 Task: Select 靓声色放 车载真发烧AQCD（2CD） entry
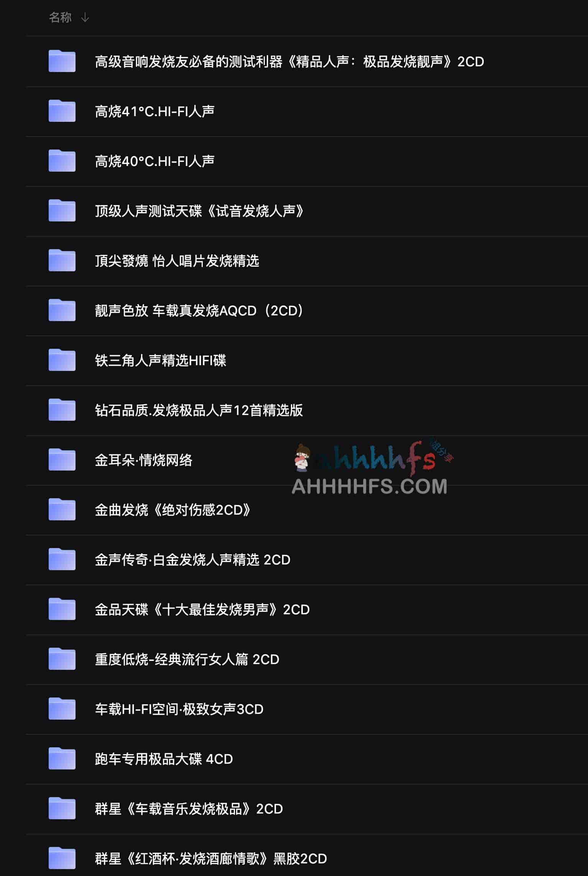[307, 311]
